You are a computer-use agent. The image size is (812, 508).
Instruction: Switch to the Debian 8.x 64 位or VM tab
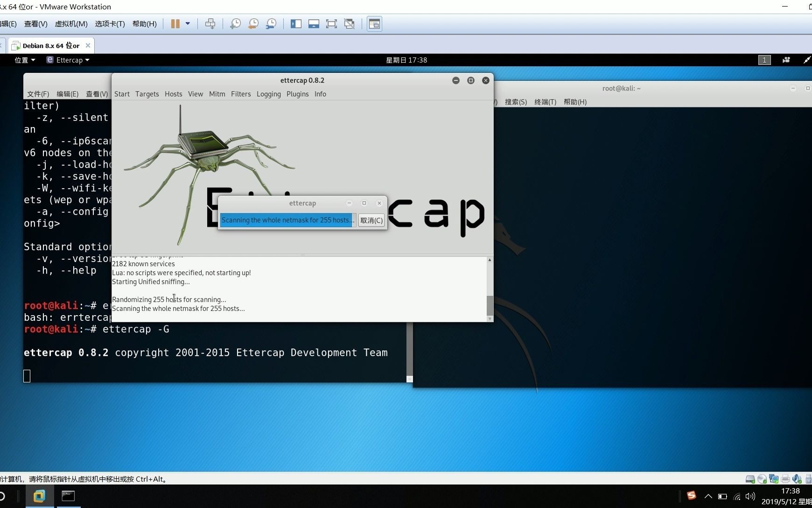51,46
